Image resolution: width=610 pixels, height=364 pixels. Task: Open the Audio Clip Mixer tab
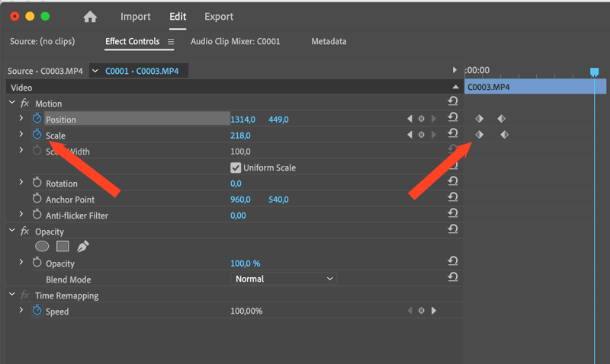[235, 41]
